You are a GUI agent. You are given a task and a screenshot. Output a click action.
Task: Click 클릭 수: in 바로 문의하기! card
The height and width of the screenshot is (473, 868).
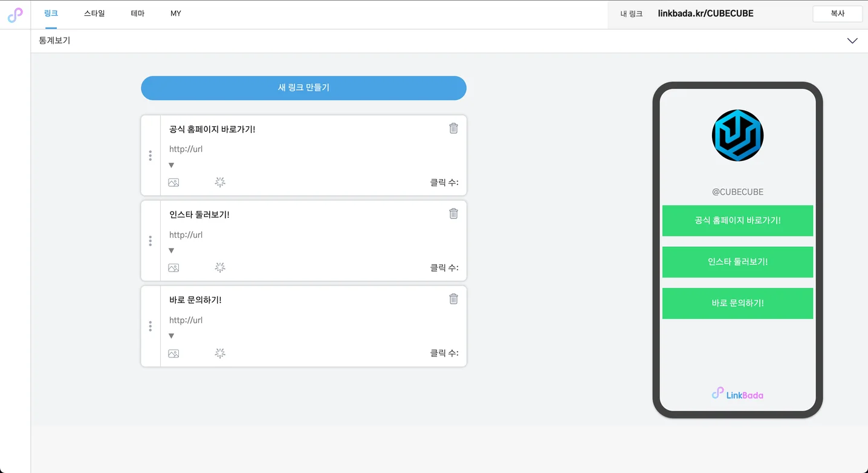click(444, 353)
